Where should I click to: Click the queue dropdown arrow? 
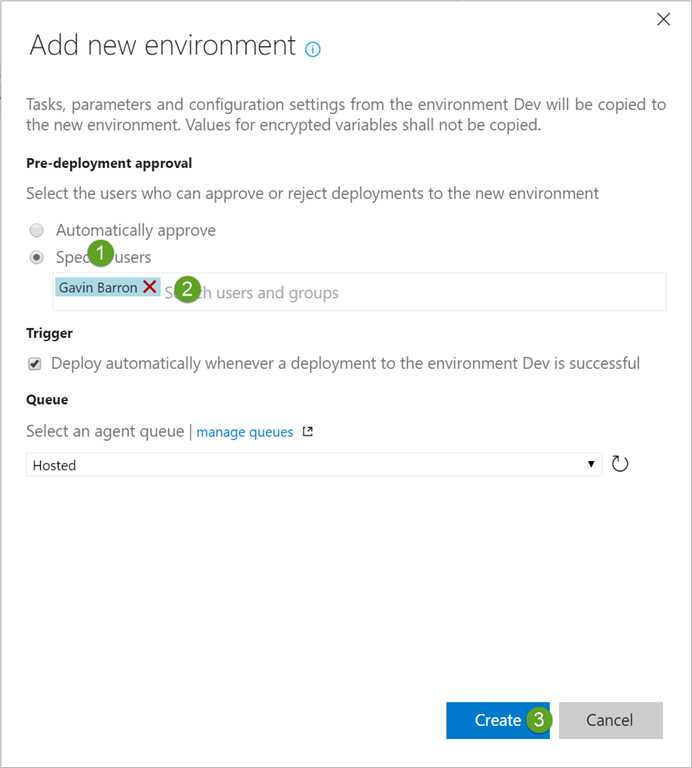(x=591, y=465)
